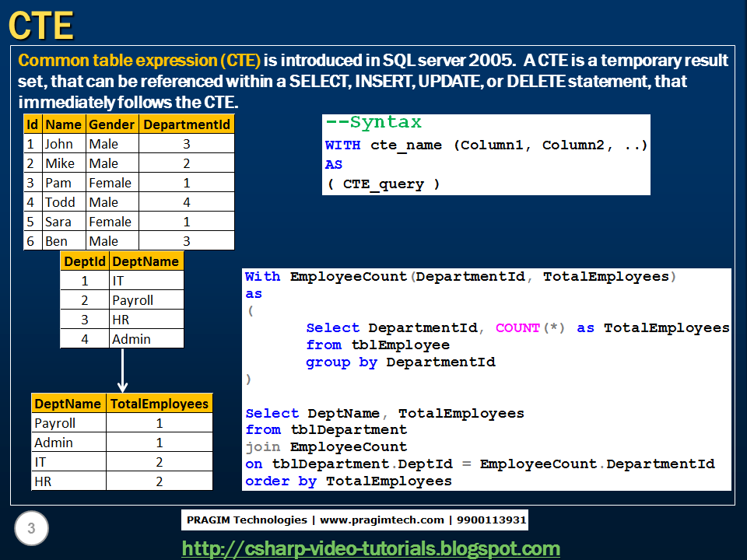Click the Gender column header
This screenshot has height=560, width=747.
pyautogui.click(x=111, y=124)
